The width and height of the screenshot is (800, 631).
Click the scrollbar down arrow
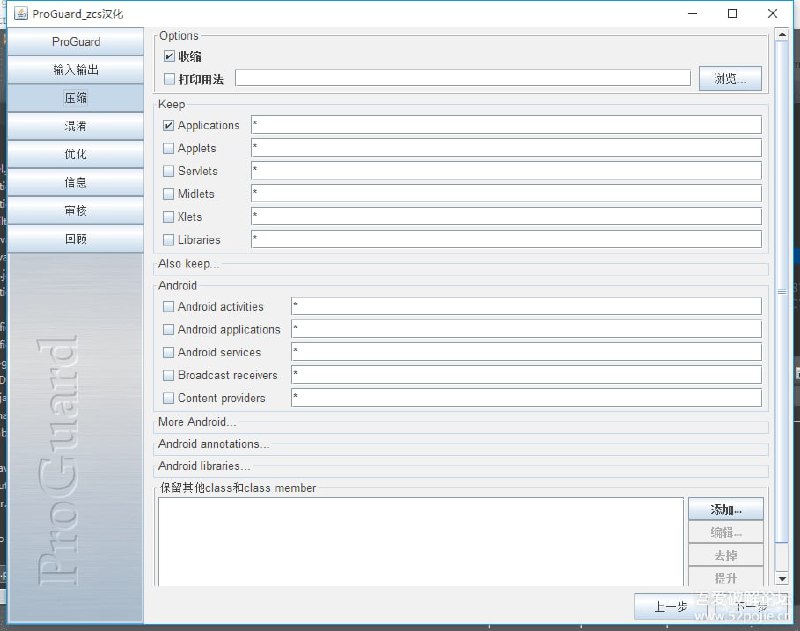pyautogui.click(x=782, y=578)
